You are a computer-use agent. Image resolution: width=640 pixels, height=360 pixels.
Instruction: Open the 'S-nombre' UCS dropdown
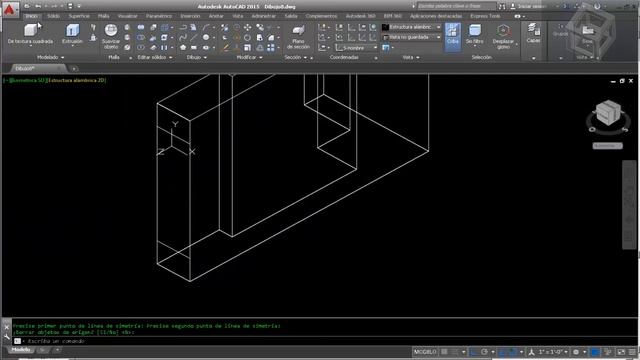(356, 48)
